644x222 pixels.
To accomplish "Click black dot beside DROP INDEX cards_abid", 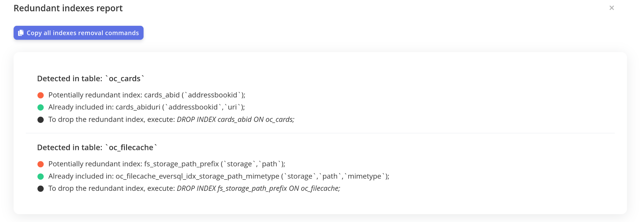I will tap(41, 120).
